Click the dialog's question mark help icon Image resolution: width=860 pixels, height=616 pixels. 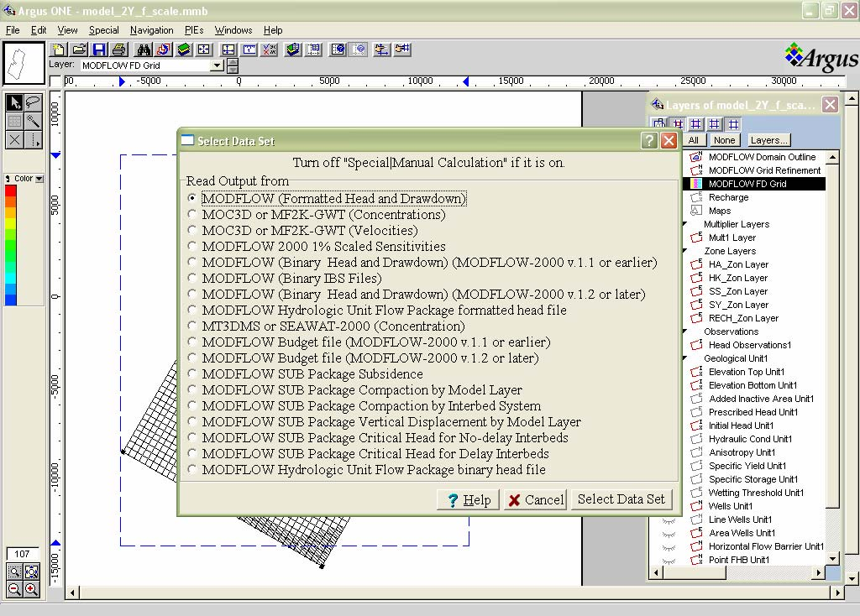(649, 141)
